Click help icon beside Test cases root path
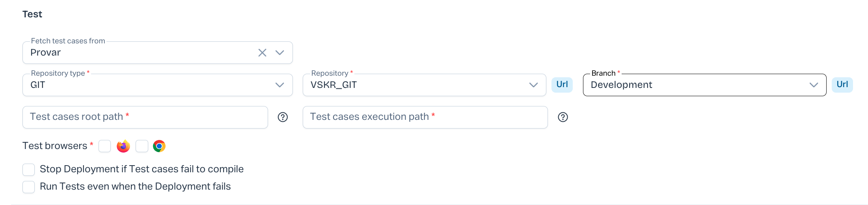The image size is (868, 205). pos(283,117)
